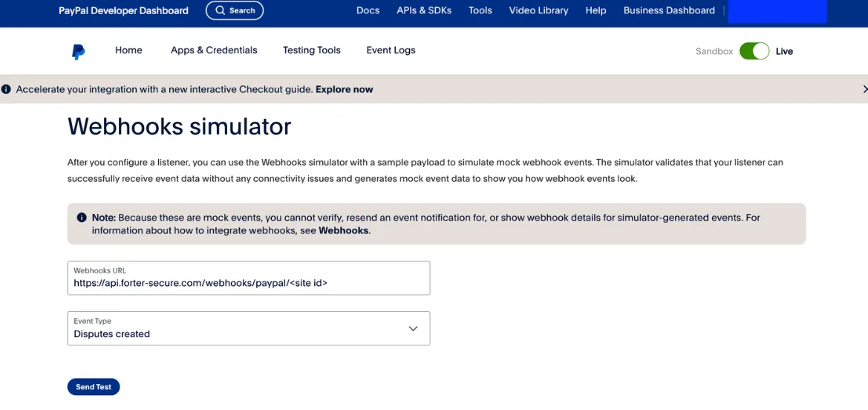Click the Search button
The height and width of the screenshot is (410, 868).
point(235,10)
